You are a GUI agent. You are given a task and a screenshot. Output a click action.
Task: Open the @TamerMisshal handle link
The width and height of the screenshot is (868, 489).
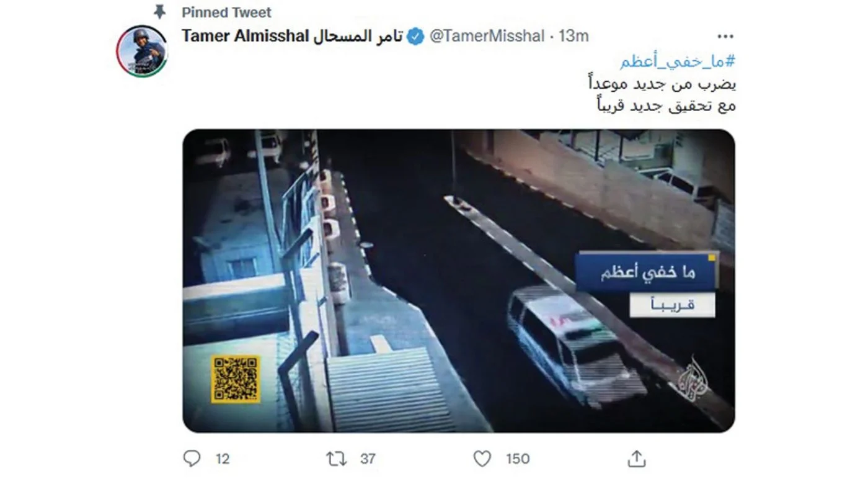pyautogui.click(x=487, y=36)
